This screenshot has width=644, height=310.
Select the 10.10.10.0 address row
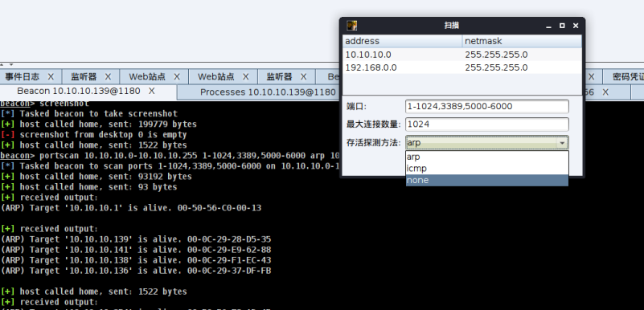(462, 55)
